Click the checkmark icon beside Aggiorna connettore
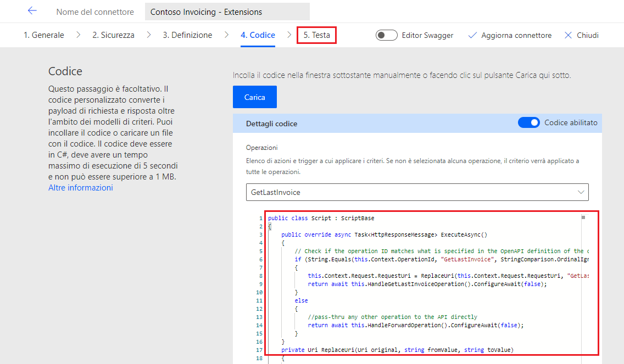This screenshot has width=624, height=364. [x=472, y=35]
